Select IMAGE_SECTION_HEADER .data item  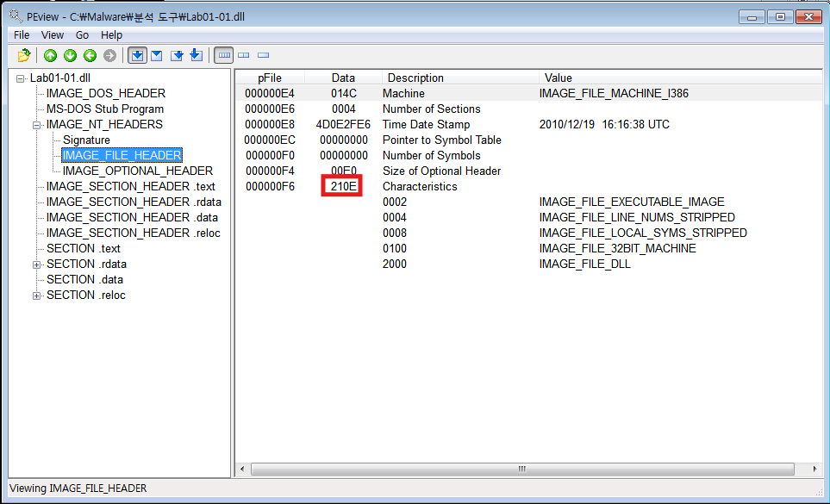coord(132,217)
